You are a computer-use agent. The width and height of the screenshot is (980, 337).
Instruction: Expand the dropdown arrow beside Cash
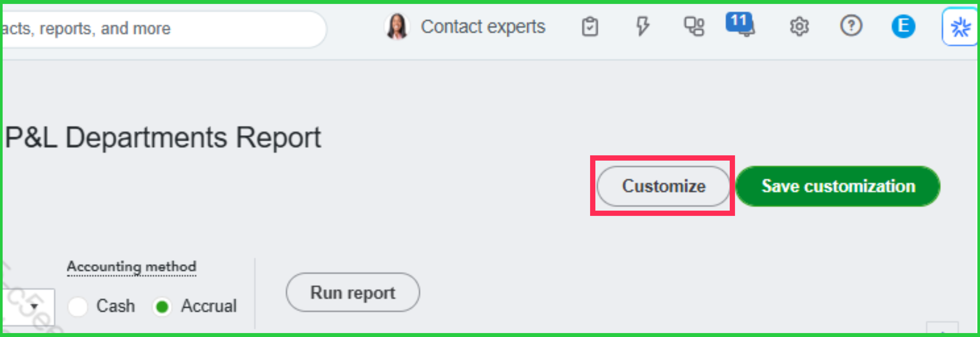34,306
